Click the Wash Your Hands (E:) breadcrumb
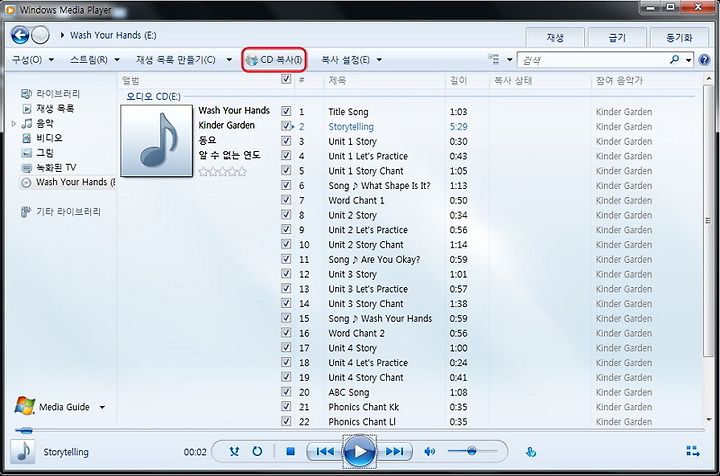This screenshot has height=476, width=720. pyautogui.click(x=113, y=35)
